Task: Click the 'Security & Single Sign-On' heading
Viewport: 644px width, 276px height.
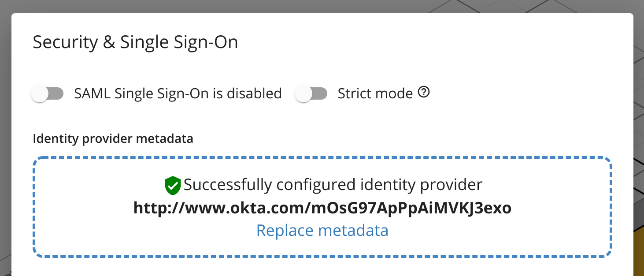Action: (x=136, y=42)
